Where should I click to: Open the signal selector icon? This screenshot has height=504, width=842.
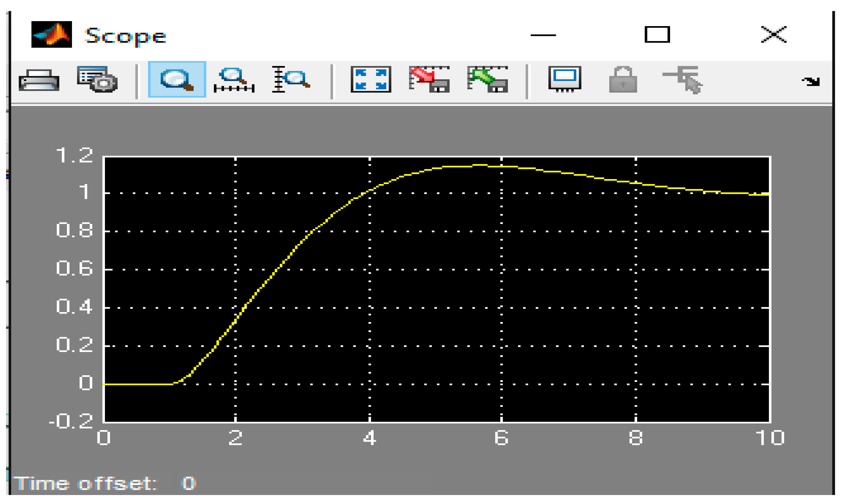coord(682,80)
